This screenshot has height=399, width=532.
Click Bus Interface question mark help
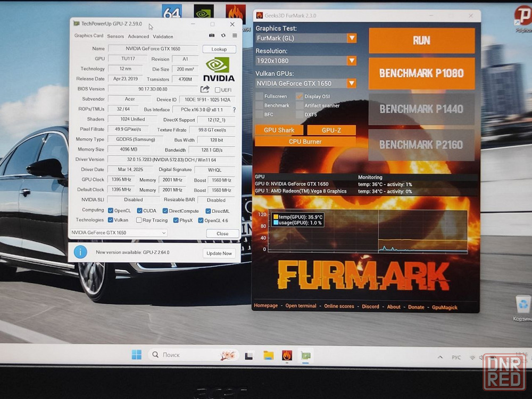point(234,110)
